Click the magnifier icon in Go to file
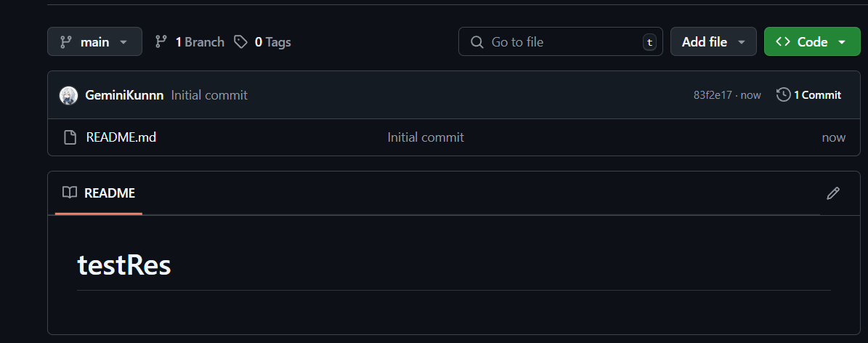Image resolution: width=868 pixels, height=343 pixels. 477,42
